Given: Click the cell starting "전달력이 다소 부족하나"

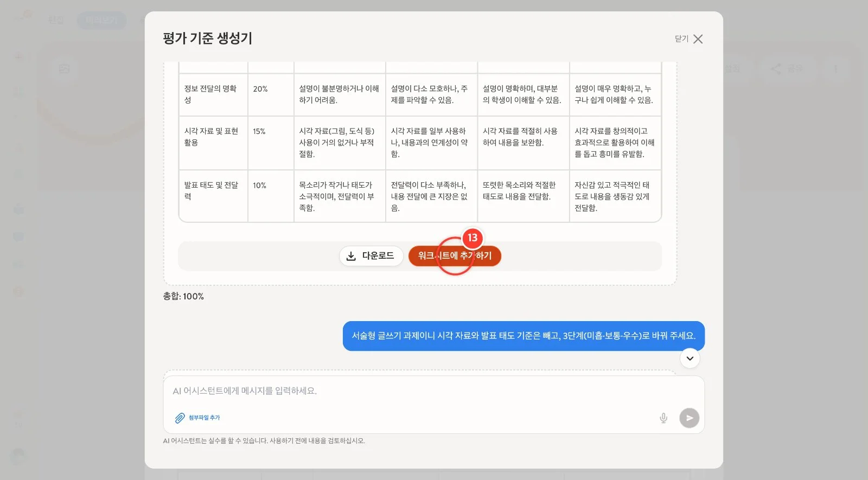Looking at the screenshot, I should [431, 196].
